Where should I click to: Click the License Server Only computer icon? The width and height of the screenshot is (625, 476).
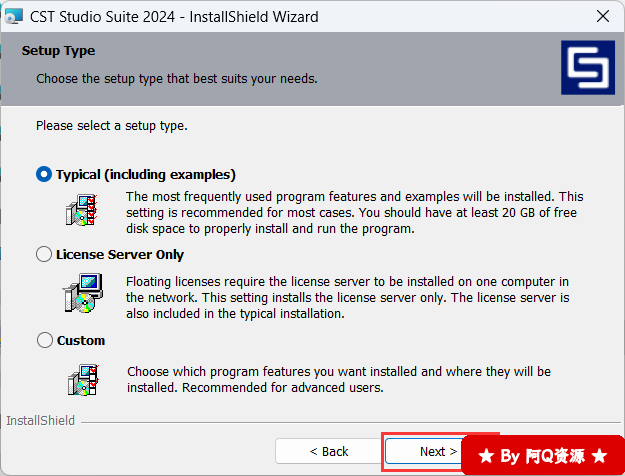[x=83, y=293]
